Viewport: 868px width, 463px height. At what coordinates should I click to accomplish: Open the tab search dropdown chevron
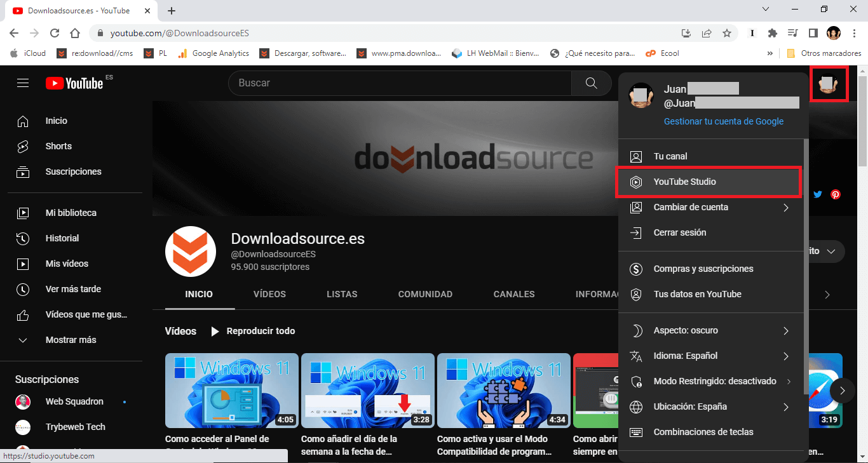pyautogui.click(x=766, y=10)
